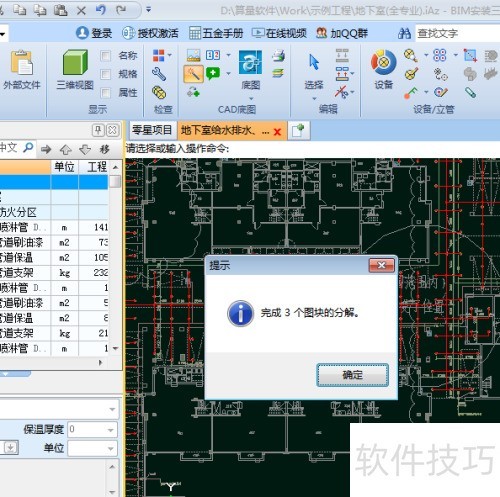Image resolution: width=500 pixels, height=497 pixels.
Task: Open dropdown next to green speech bubble
Action: coord(228,73)
